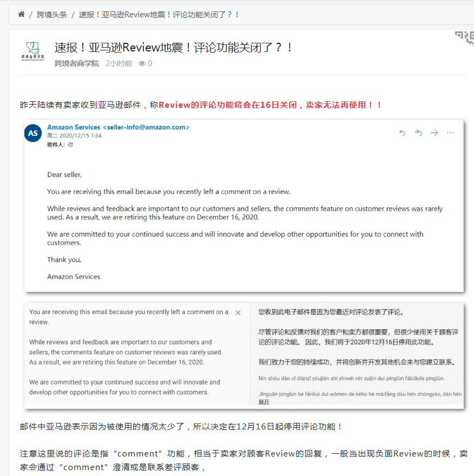474x476 pixels.
Task: Reply all to the email
Action: [418, 133]
